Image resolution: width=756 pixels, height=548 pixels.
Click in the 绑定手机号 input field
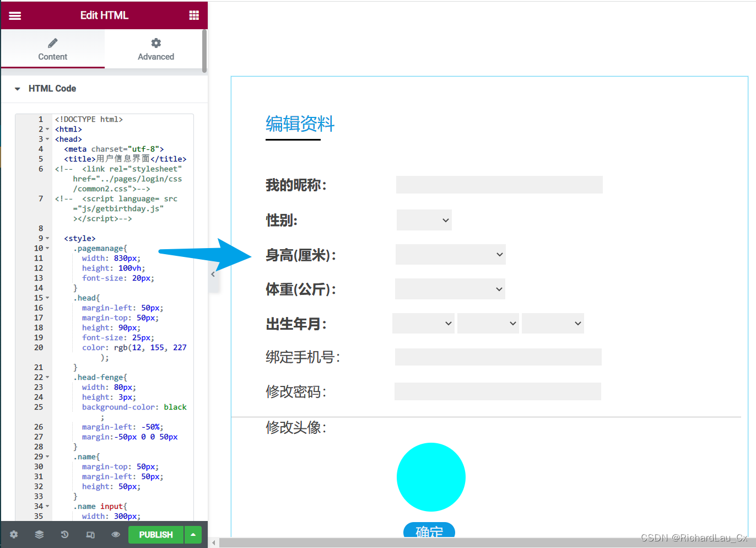[x=498, y=357]
